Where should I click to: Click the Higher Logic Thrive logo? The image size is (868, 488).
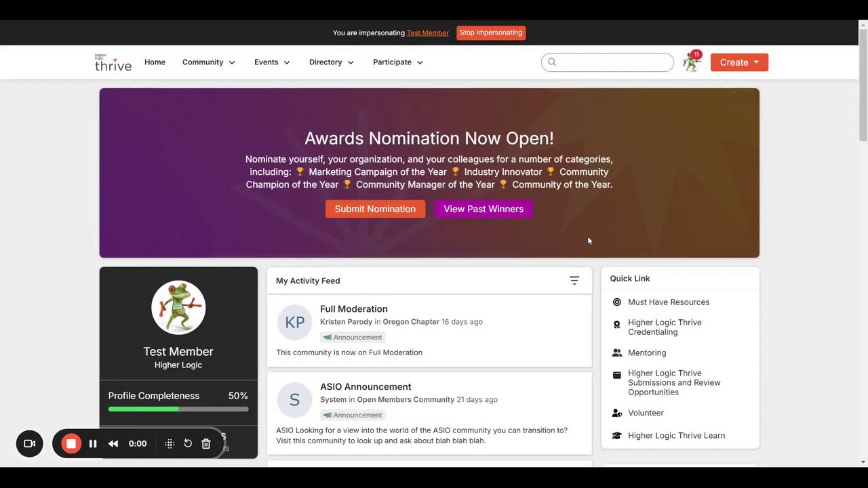[113, 62]
